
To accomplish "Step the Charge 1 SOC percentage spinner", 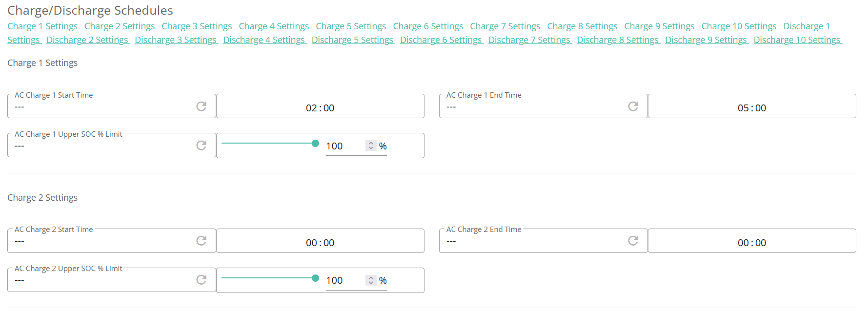I will [x=371, y=146].
